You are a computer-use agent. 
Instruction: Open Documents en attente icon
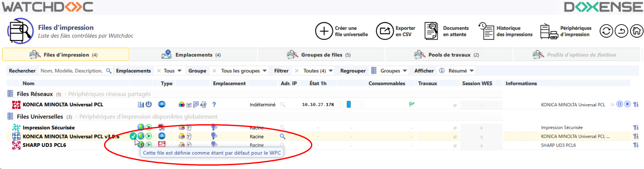(431, 31)
